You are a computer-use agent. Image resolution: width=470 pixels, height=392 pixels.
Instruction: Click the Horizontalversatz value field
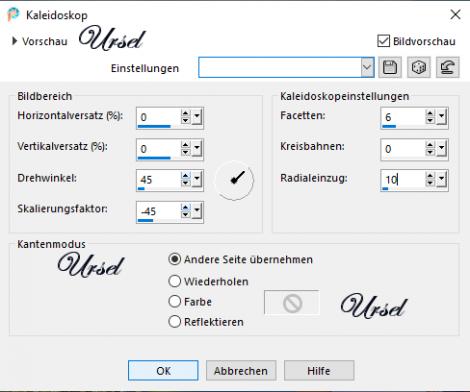pos(159,117)
